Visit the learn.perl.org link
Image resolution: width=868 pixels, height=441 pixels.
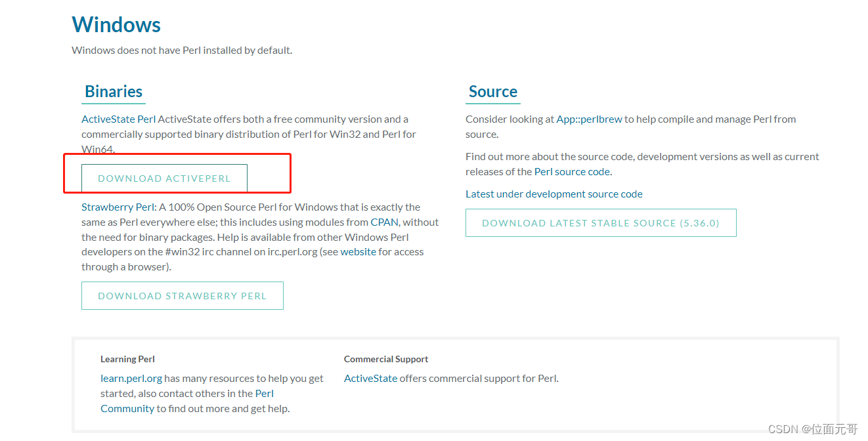131,379
